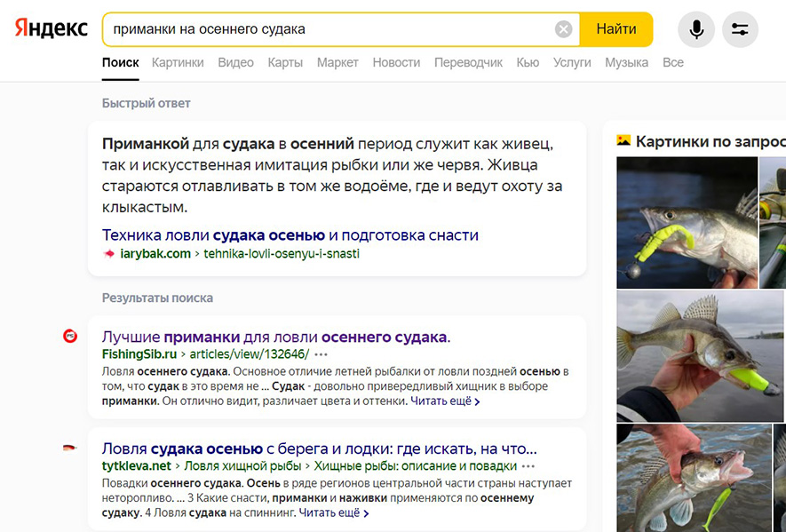Click 'Хищные рыбы: описание и повадки' breadcrumb
The height and width of the screenshot is (532, 786).
tap(415, 466)
